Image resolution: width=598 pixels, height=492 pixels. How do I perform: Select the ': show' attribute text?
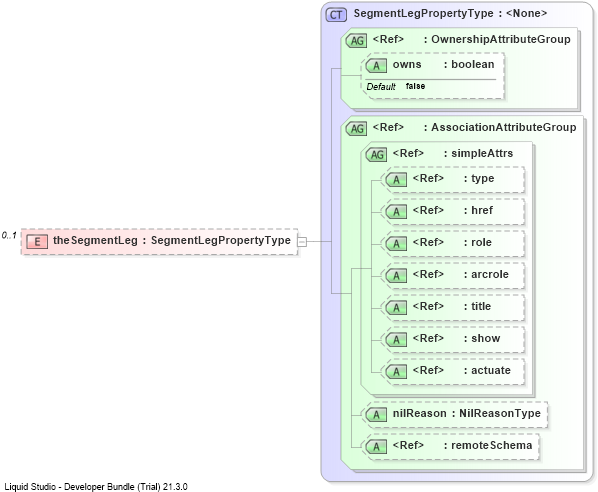482,339
